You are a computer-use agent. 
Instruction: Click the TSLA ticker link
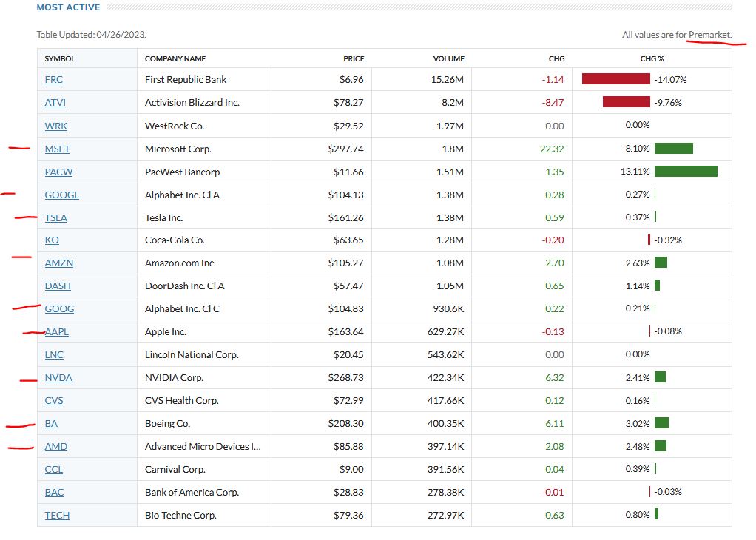(x=55, y=217)
